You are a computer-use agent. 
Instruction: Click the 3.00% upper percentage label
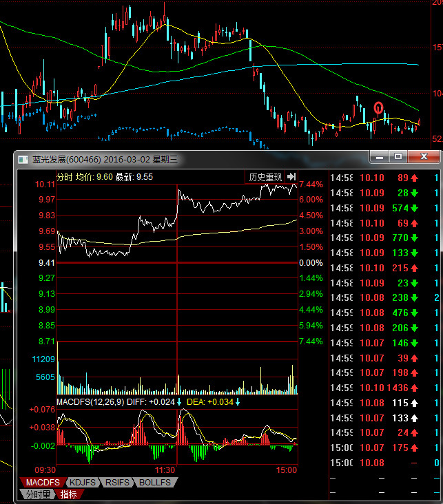coord(311,231)
